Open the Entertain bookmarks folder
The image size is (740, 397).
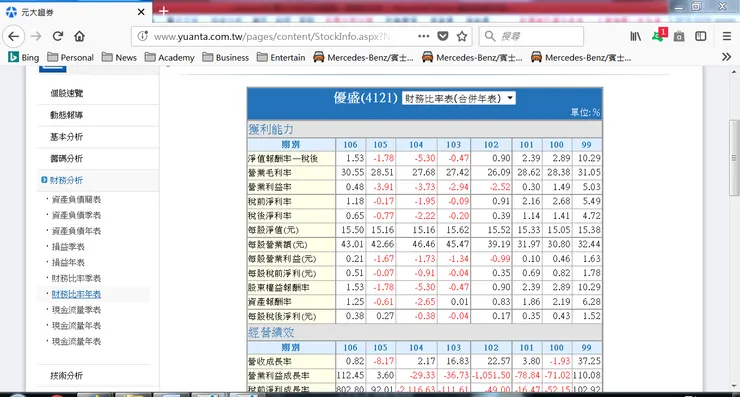281,58
